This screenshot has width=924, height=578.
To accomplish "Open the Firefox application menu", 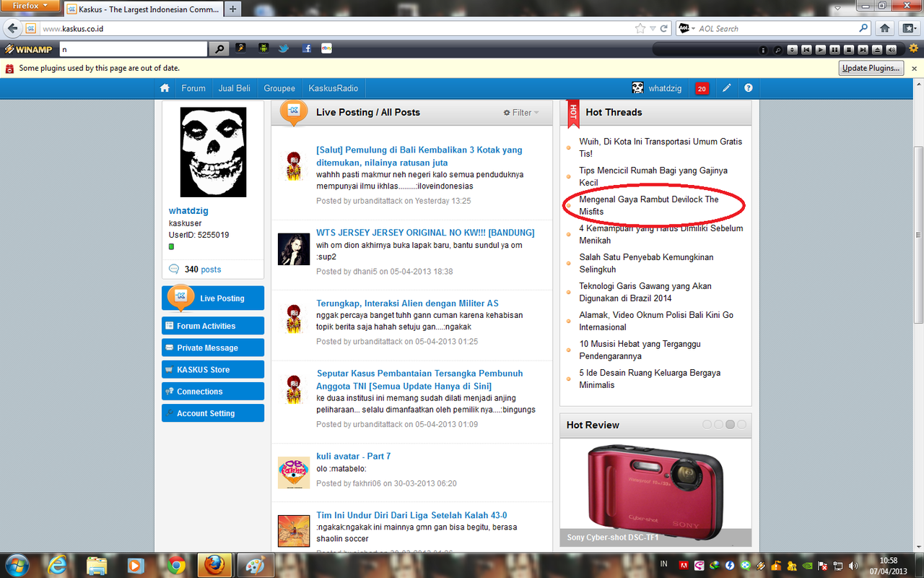I will point(29,5).
